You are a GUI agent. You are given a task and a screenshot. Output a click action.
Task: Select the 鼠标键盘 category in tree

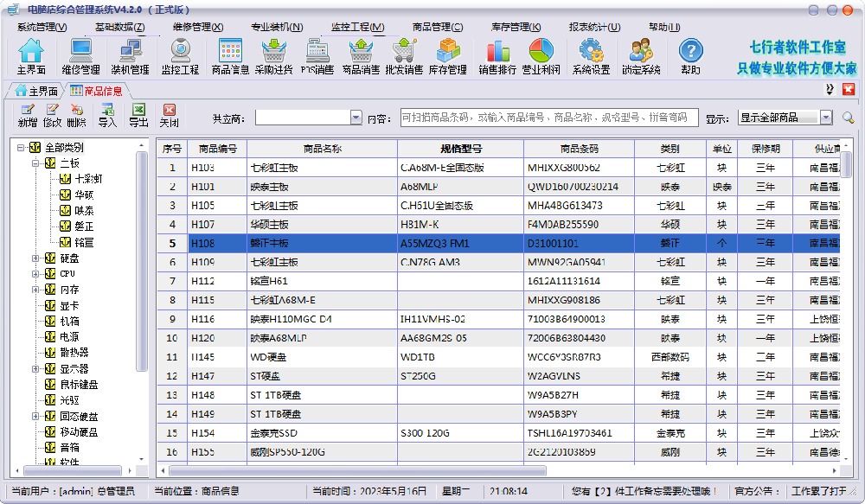(79, 385)
